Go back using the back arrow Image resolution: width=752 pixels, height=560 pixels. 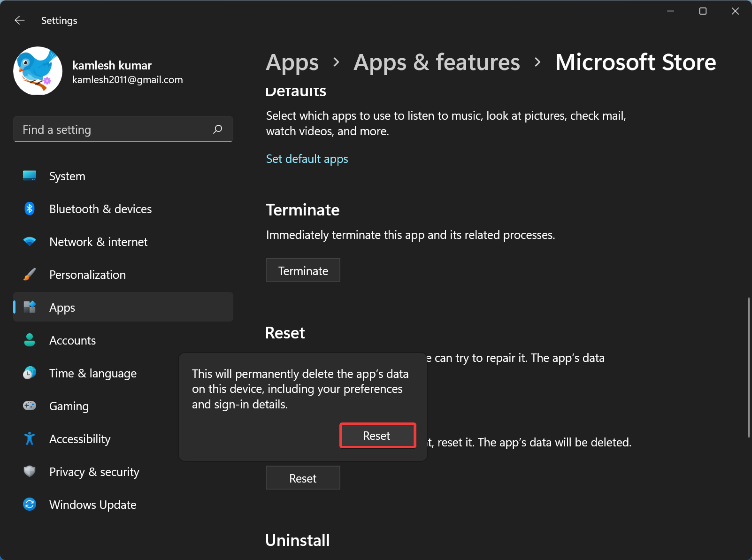19,20
